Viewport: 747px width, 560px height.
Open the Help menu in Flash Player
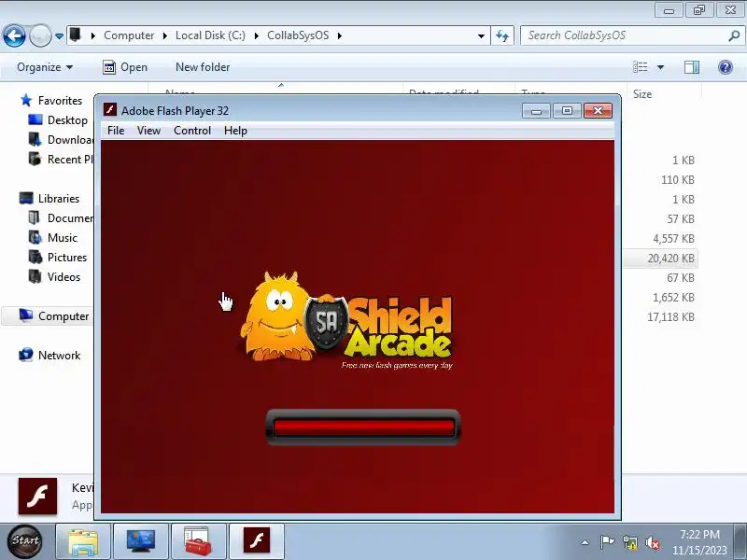(x=235, y=131)
